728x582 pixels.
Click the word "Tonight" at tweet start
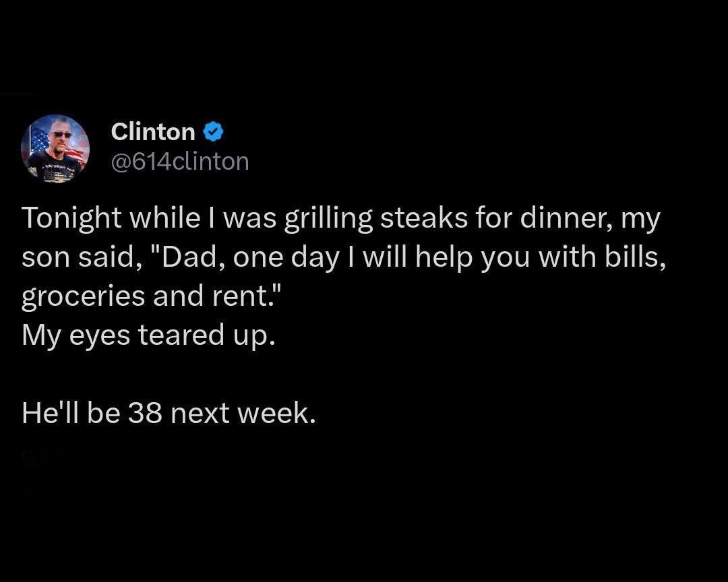[x=71, y=219]
